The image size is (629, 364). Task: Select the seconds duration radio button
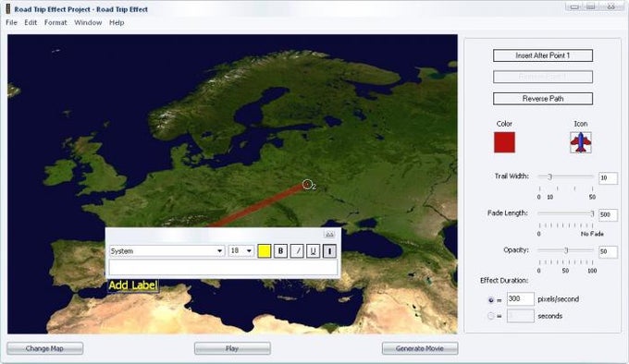(490, 316)
